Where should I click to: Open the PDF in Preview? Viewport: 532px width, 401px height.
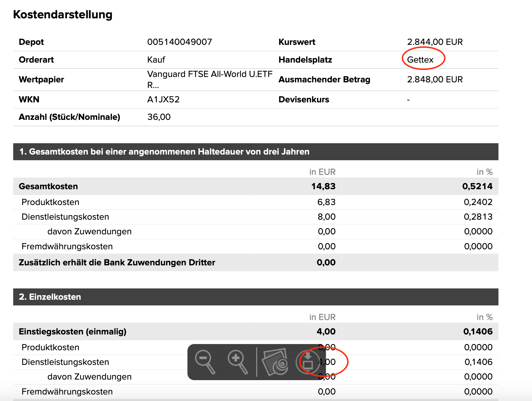point(275,362)
